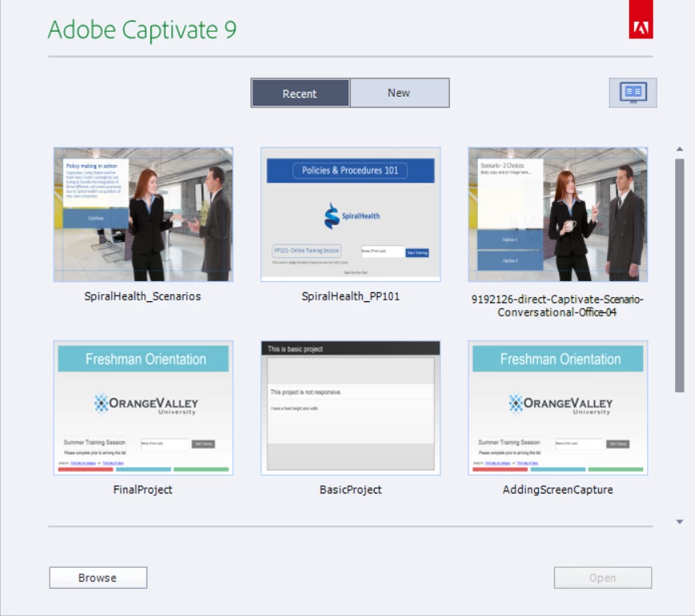Select the Conversational-Office-04 scenario thumbnail
The height and width of the screenshot is (616, 695).
coord(557,215)
